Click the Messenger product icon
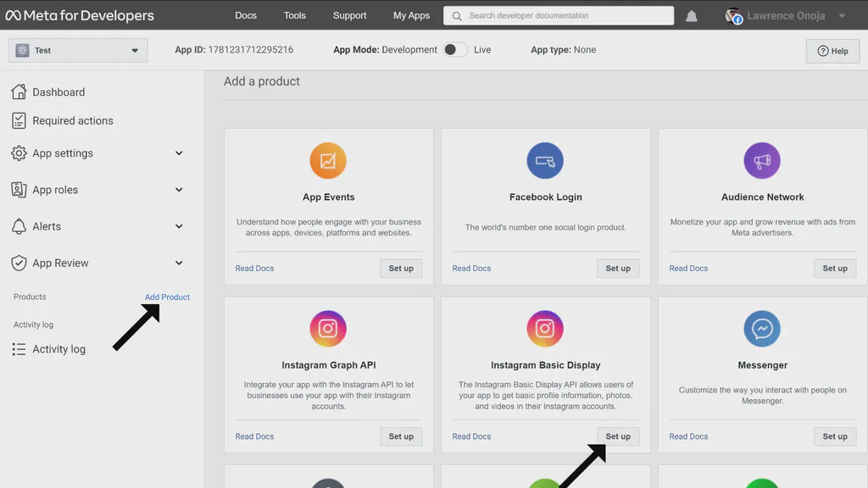The width and height of the screenshot is (868, 488). (761, 329)
